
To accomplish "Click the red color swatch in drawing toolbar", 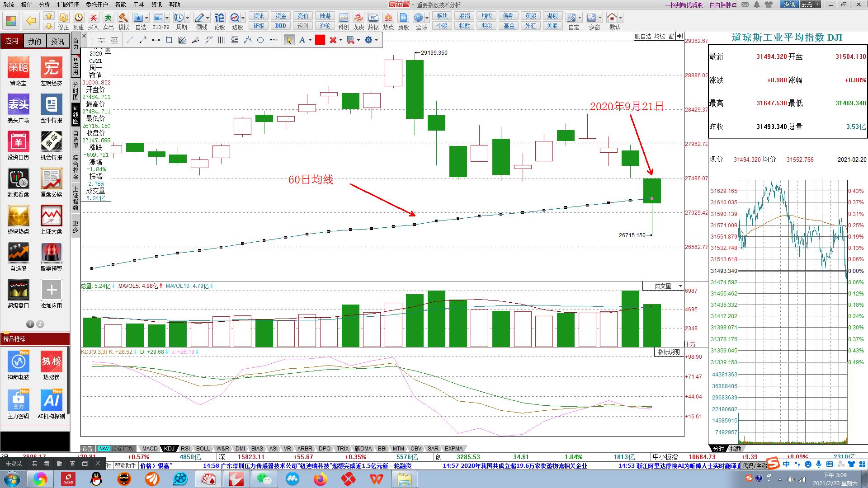I will click(x=320, y=40).
